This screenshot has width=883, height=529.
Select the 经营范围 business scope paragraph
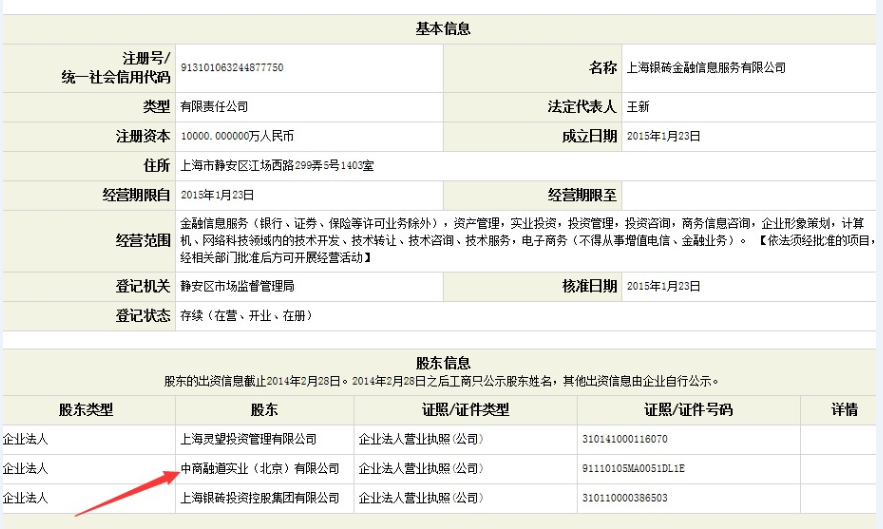pyautogui.click(x=527, y=241)
